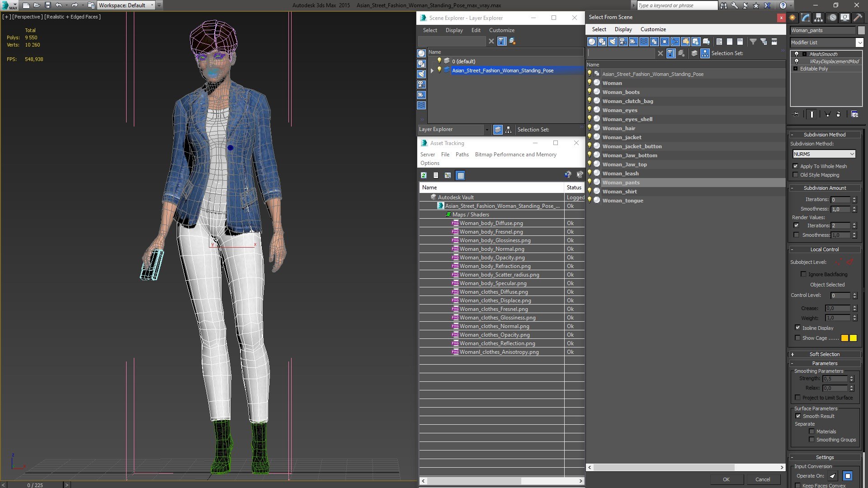The image size is (868, 488).
Task: Click the OK button
Action: click(x=726, y=479)
